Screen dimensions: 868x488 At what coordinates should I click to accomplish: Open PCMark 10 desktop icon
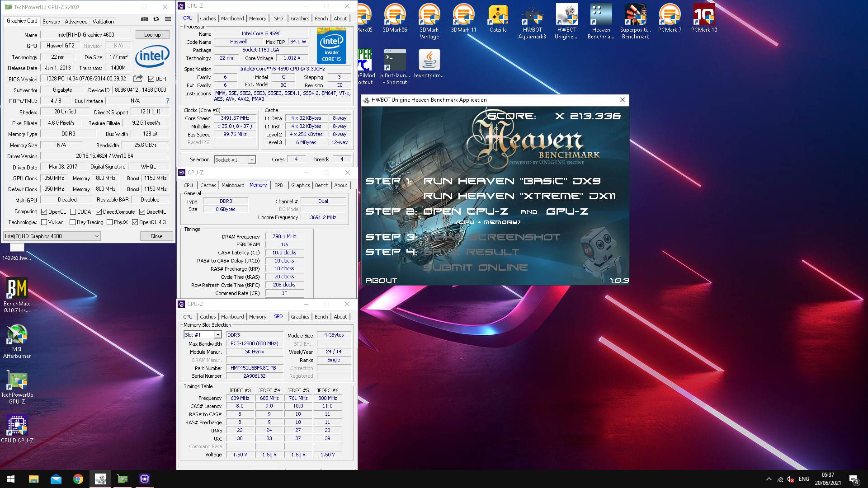[704, 18]
